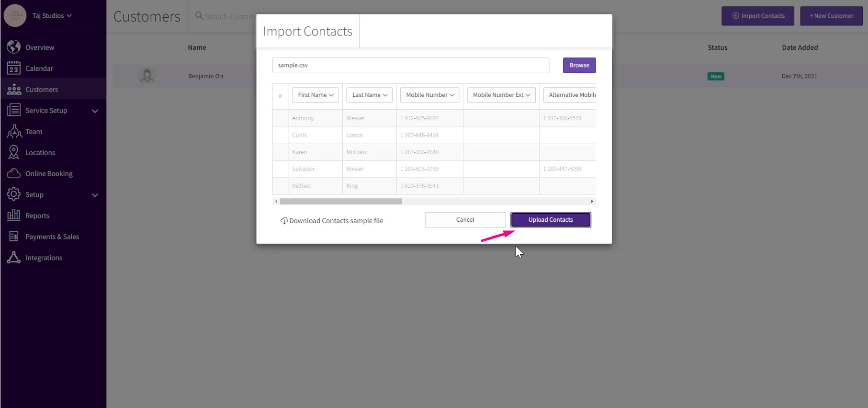
Task: Expand the Service Setup submenu
Action: (x=95, y=111)
